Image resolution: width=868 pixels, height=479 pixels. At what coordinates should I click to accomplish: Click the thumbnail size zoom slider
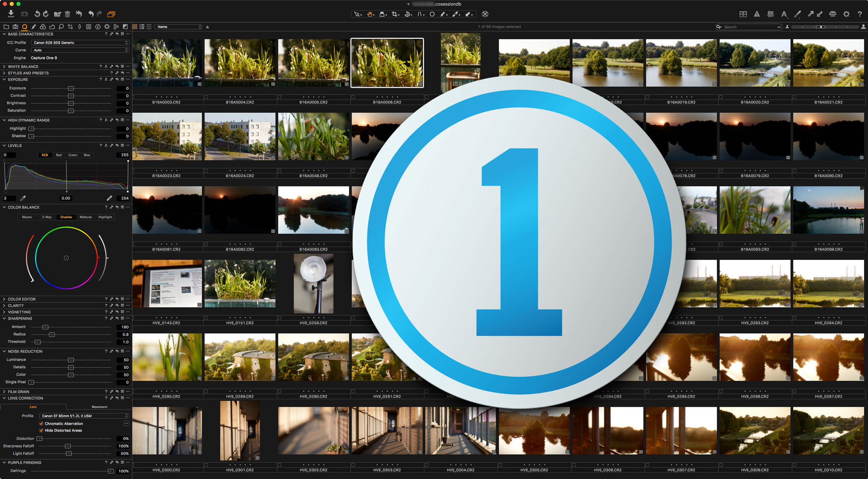click(x=824, y=27)
